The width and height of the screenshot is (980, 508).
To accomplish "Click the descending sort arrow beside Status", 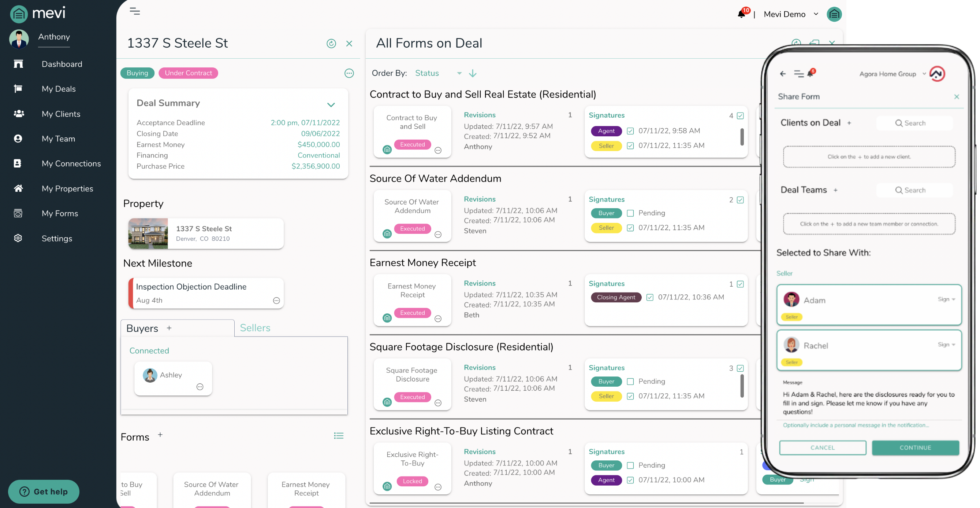I will 473,73.
